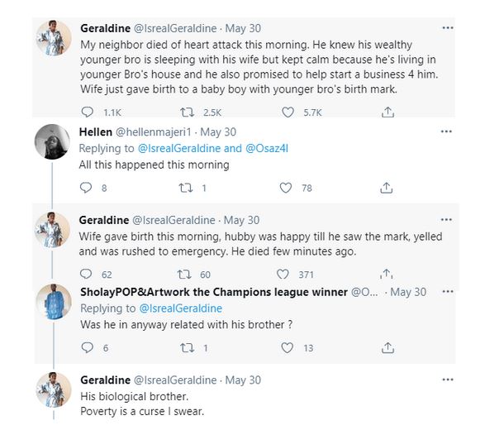Screen dimensions: 504x430
Task: Like the tweet with 5.7K likes
Action: (x=289, y=112)
